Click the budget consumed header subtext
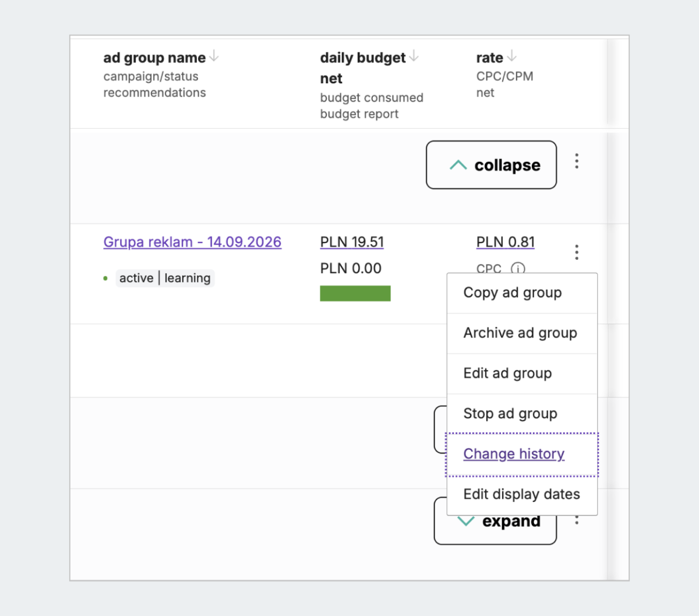Viewport: 699px width, 616px height. click(372, 98)
